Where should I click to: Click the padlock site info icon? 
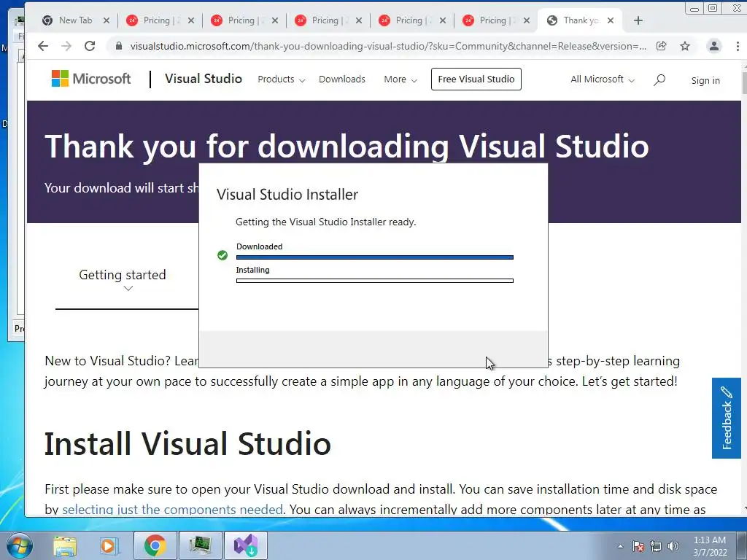click(119, 46)
